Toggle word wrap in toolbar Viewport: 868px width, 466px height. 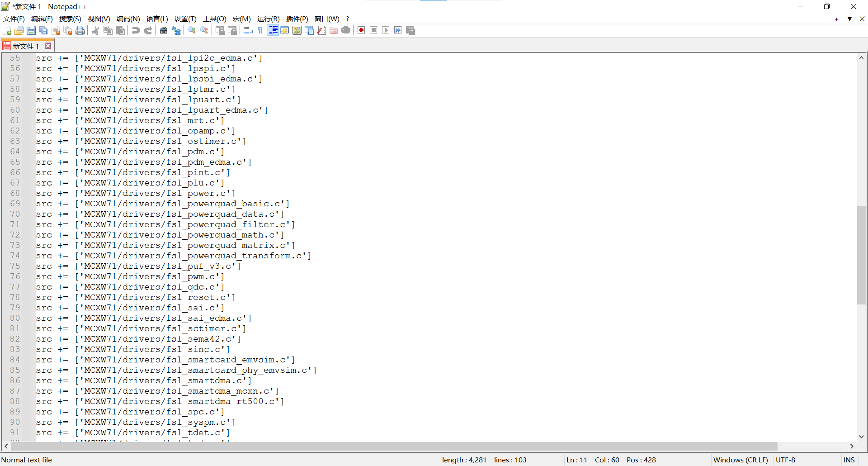click(248, 30)
